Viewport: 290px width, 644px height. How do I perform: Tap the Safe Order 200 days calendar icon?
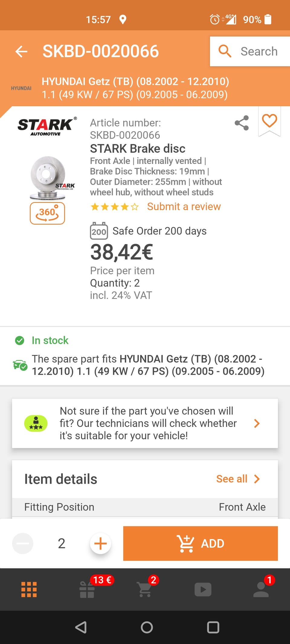pos(99,231)
